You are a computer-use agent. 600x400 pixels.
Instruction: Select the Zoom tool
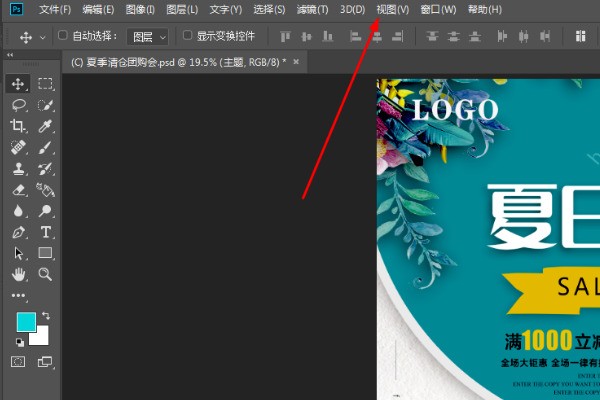coord(45,274)
